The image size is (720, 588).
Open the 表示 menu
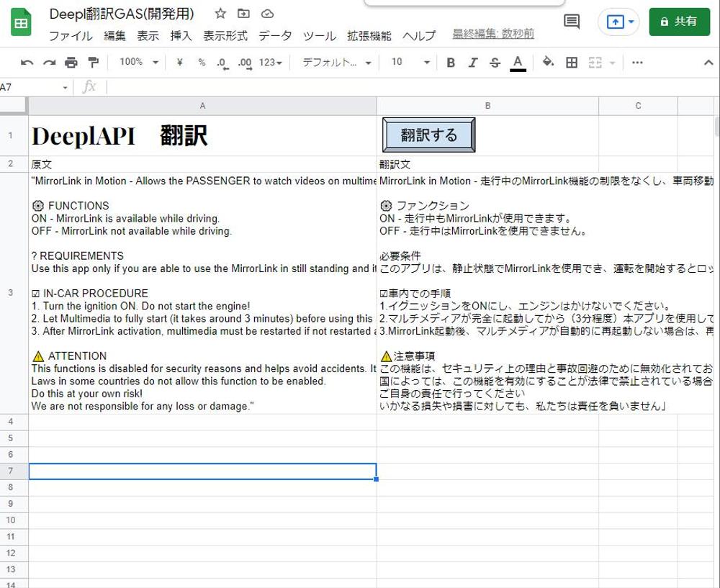click(148, 36)
